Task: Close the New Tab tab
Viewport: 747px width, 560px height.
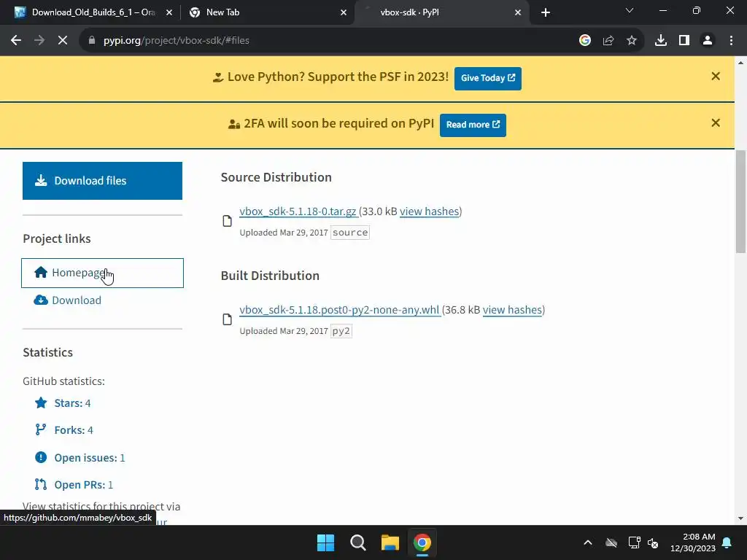Action: pyautogui.click(x=344, y=12)
